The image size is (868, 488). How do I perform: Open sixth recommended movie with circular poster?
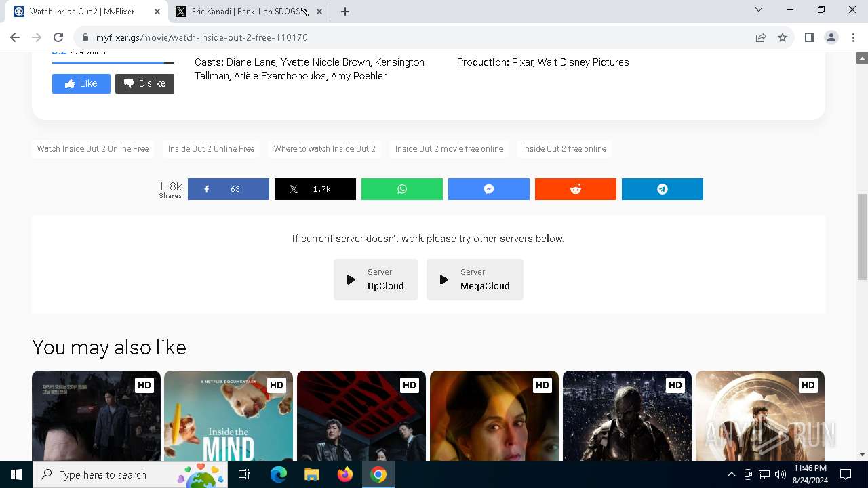tap(760, 415)
